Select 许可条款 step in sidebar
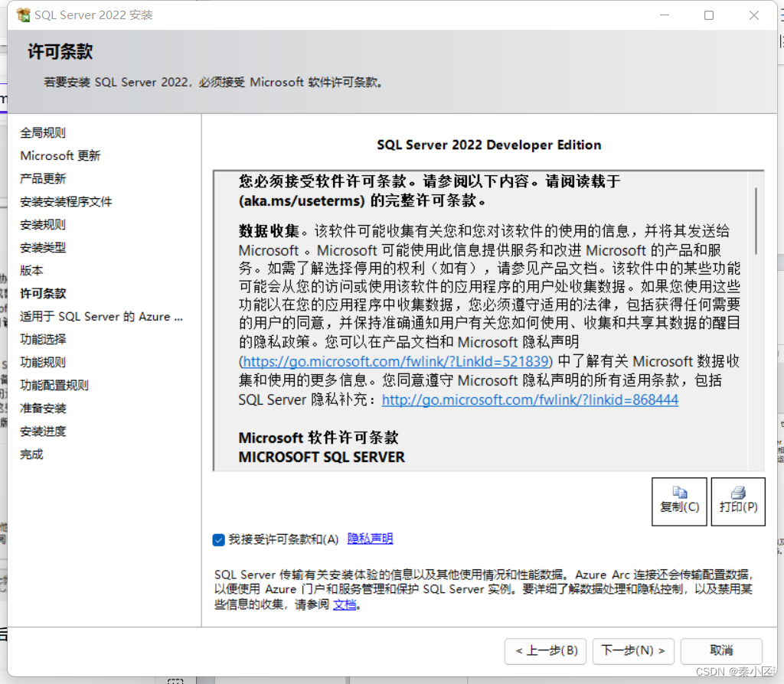 click(x=43, y=294)
